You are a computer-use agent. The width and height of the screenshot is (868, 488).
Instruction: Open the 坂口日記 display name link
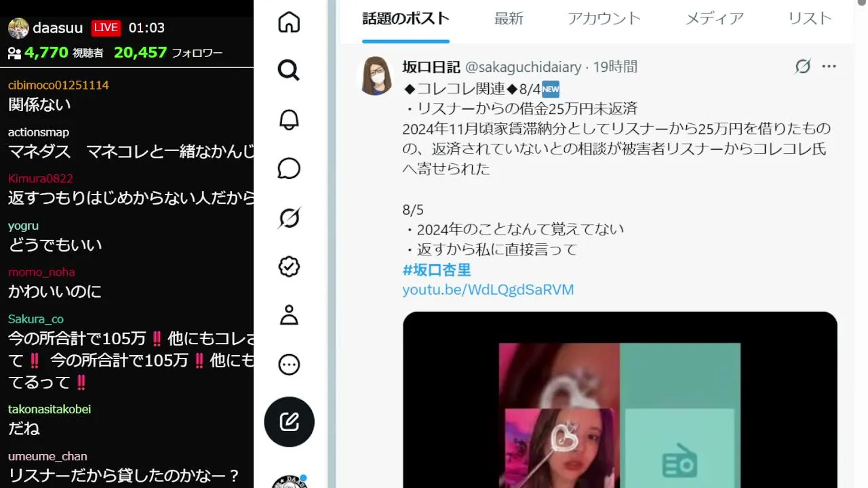click(x=431, y=67)
